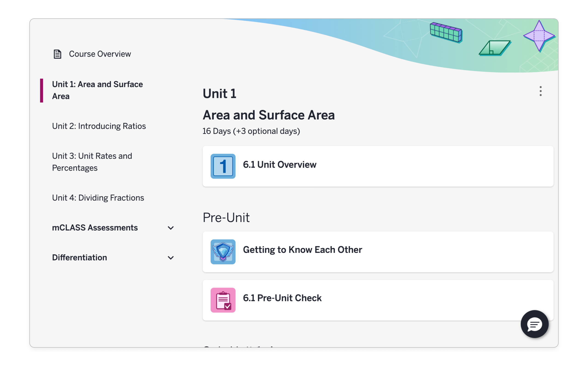
Task: Select the highlighted Unit 1: Area and Surface Area
Action: coord(97,90)
